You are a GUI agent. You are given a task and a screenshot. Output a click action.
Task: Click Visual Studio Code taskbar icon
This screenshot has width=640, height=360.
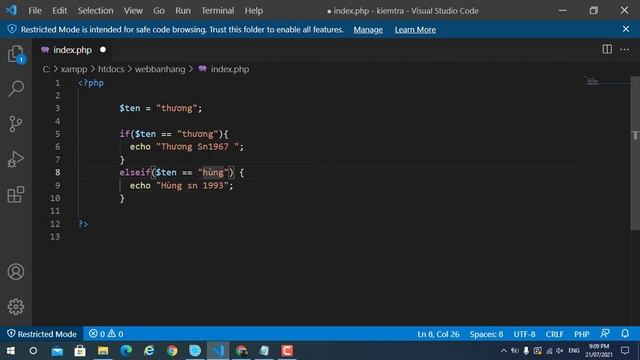click(218, 351)
